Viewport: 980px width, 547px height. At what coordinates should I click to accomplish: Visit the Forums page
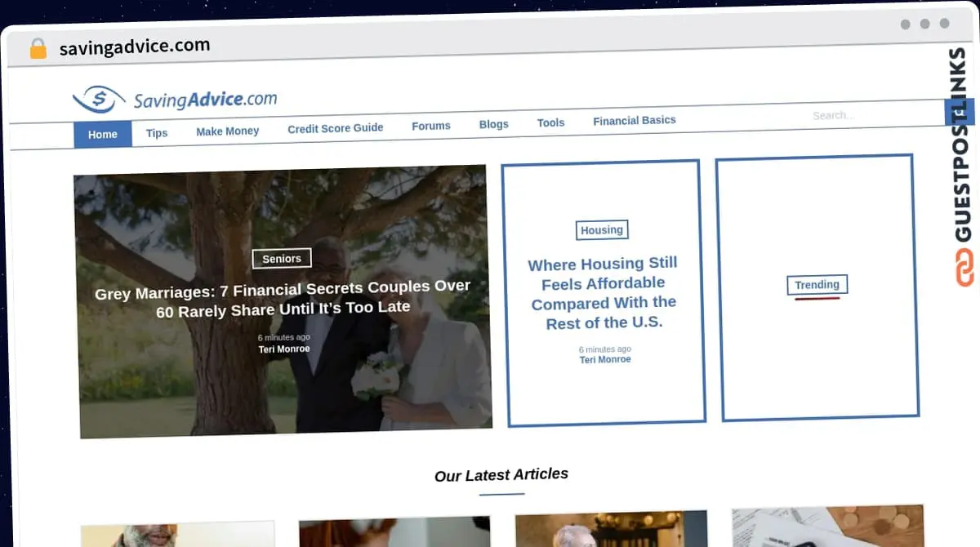(x=430, y=126)
